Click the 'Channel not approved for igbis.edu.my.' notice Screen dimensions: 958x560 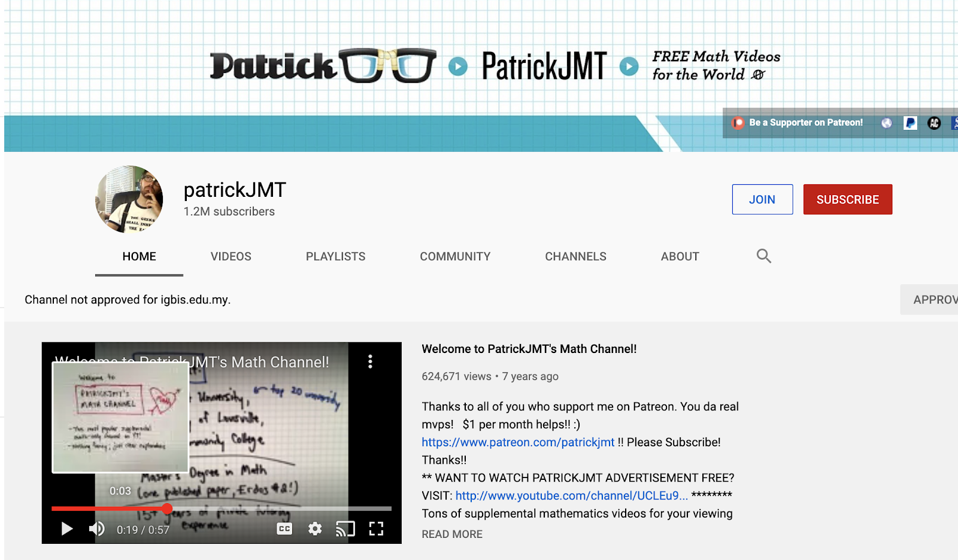pyautogui.click(x=128, y=300)
